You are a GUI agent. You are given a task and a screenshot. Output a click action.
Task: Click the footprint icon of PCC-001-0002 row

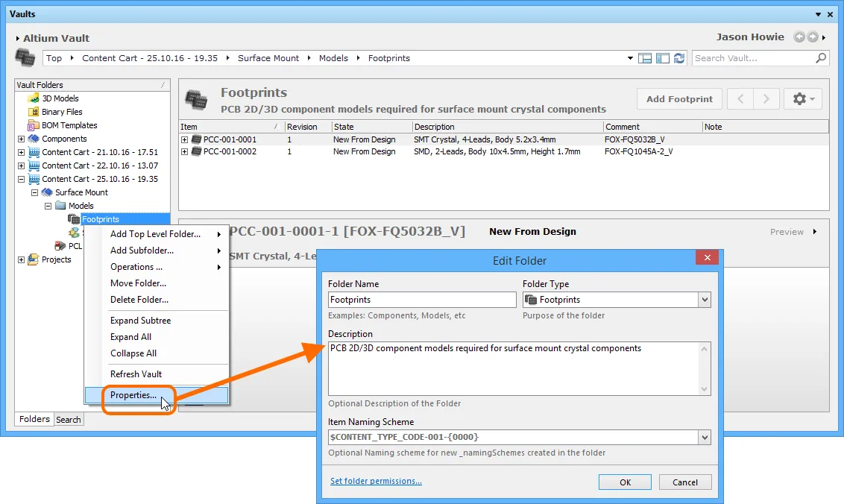[x=197, y=151]
